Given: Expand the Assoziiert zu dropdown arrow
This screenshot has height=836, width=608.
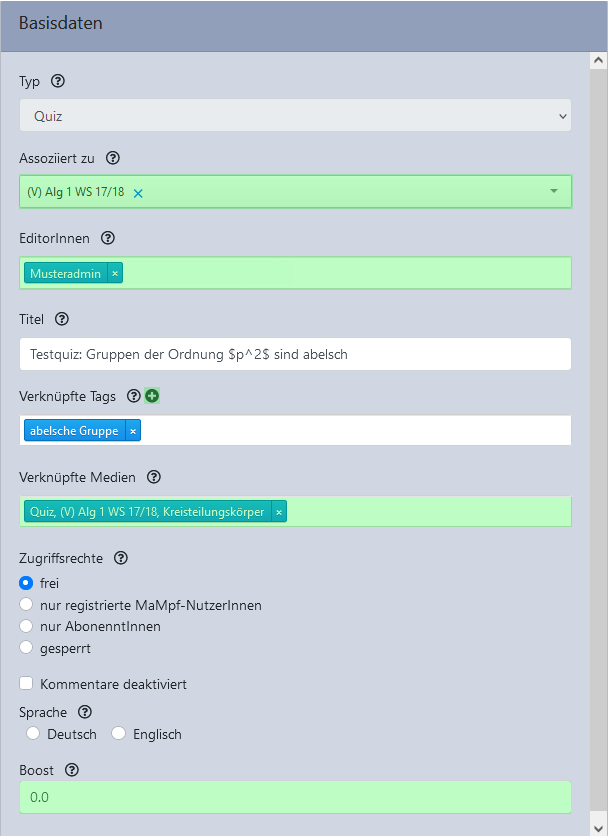Looking at the screenshot, I should (x=554, y=191).
